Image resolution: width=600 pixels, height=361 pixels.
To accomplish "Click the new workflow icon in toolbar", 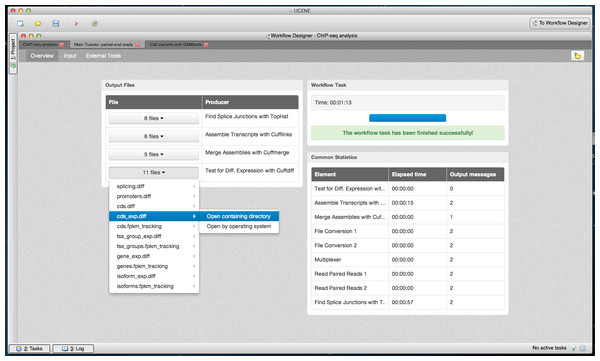I will point(20,24).
